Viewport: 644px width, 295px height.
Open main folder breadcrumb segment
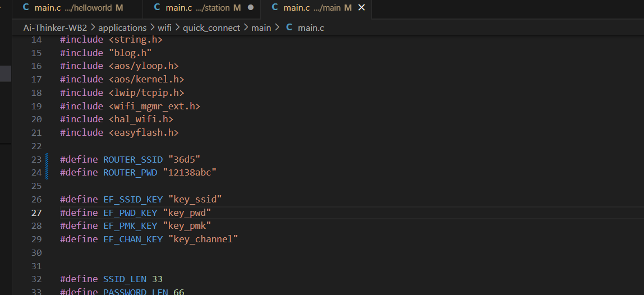(x=261, y=27)
